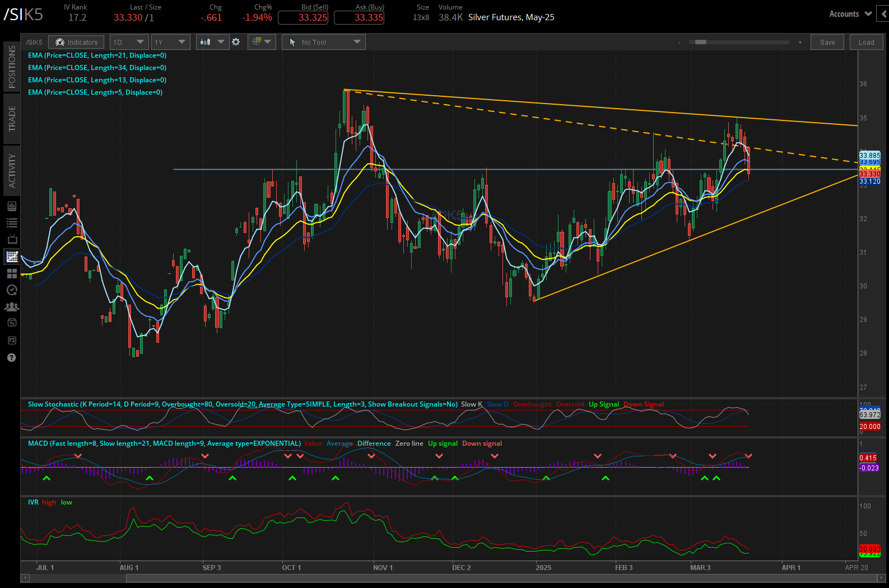Viewport: 889px width, 588px height.
Task: Open the No Tool drawing dropdown
Action: click(324, 42)
